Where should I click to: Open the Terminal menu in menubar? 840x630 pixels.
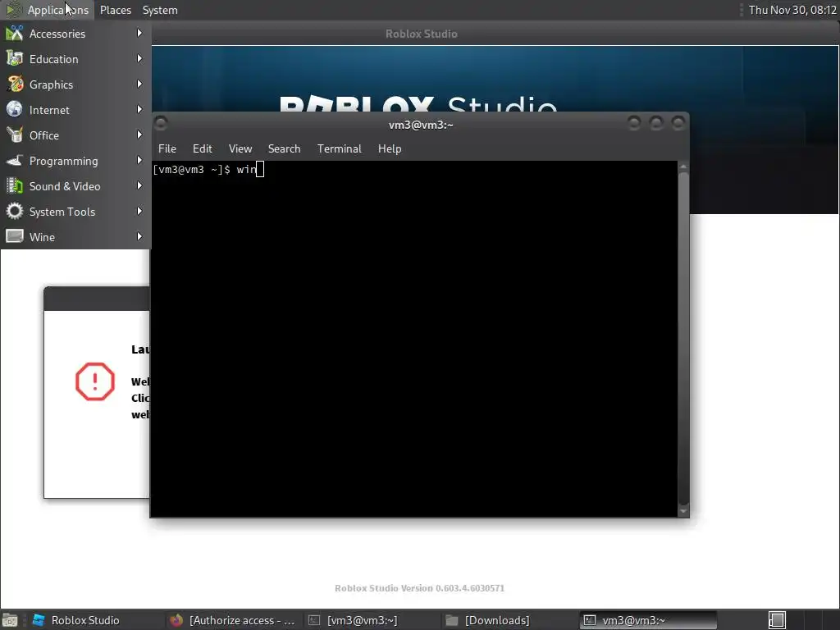point(339,148)
